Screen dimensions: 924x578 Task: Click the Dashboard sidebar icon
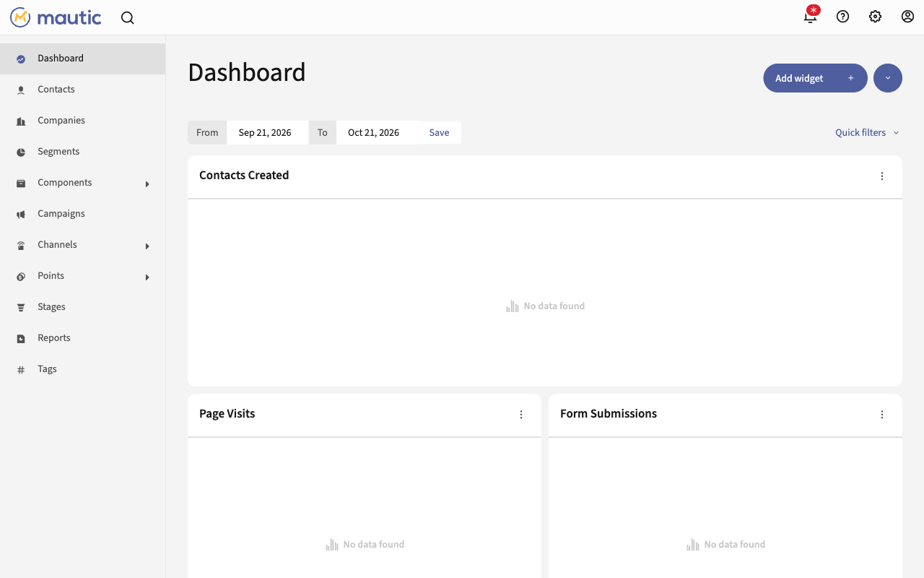click(x=21, y=59)
